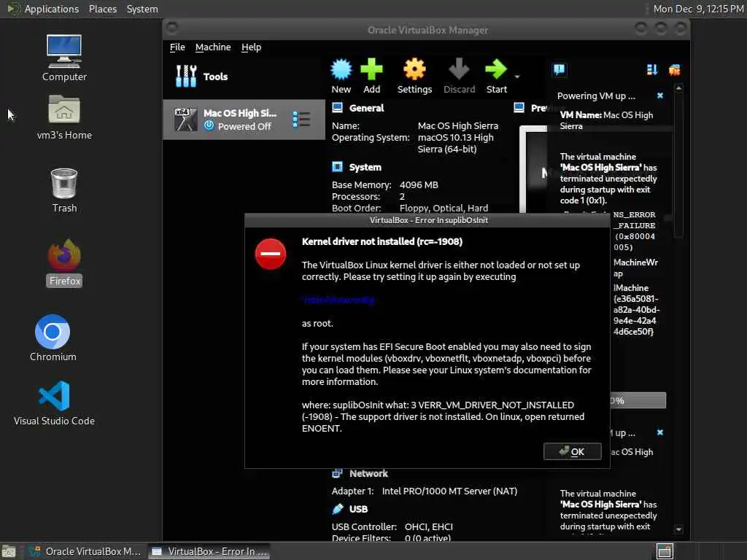Dismiss the first Powering VM up notification

click(x=659, y=96)
